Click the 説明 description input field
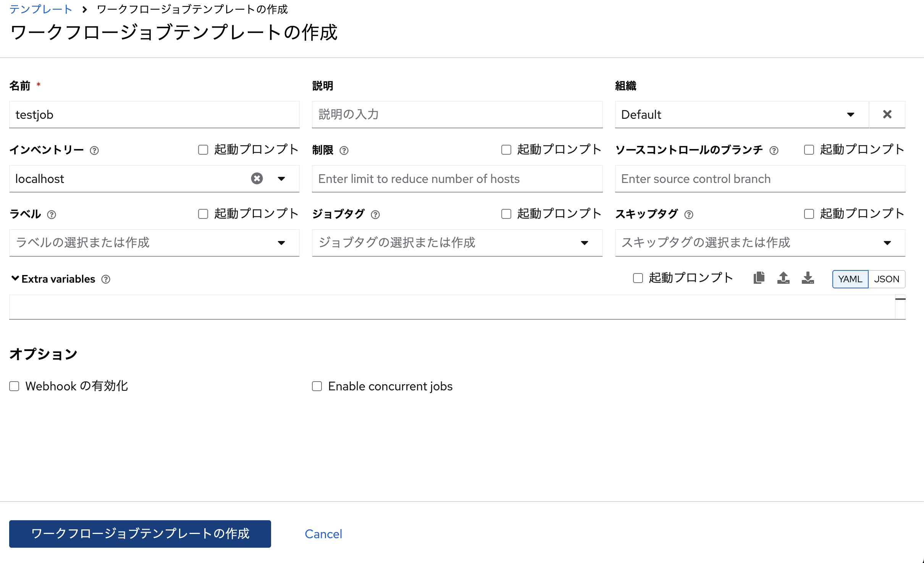Viewport: 924px width, 563px height. coord(457,114)
